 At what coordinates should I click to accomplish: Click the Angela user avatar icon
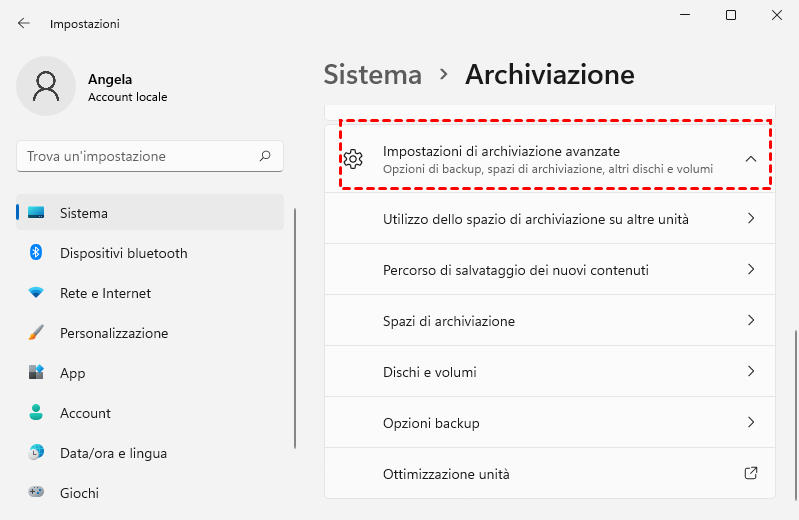pyautogui.click(x=45, y=85)
